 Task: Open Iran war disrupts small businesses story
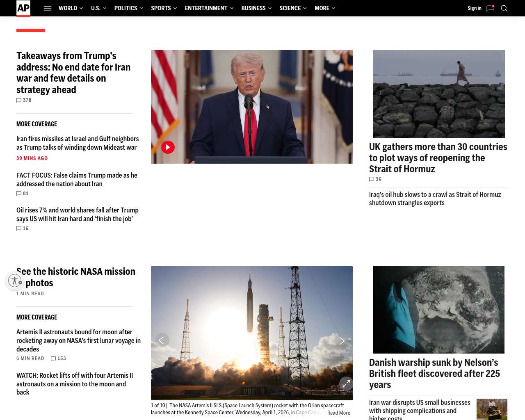coord(420,410)
